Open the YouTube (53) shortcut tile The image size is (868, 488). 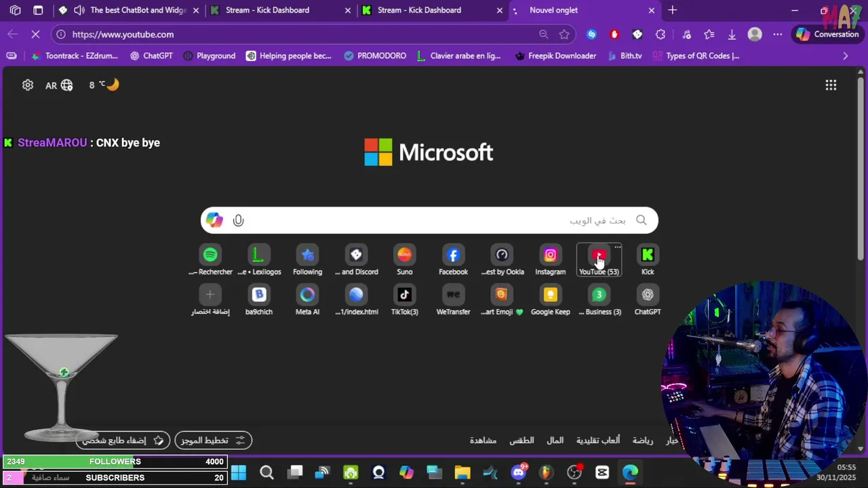599,261
